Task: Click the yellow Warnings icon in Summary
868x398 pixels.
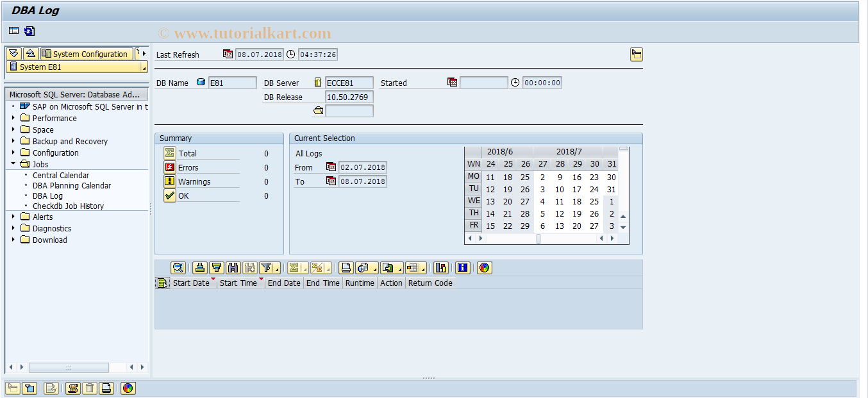Action: coord(169,181)
